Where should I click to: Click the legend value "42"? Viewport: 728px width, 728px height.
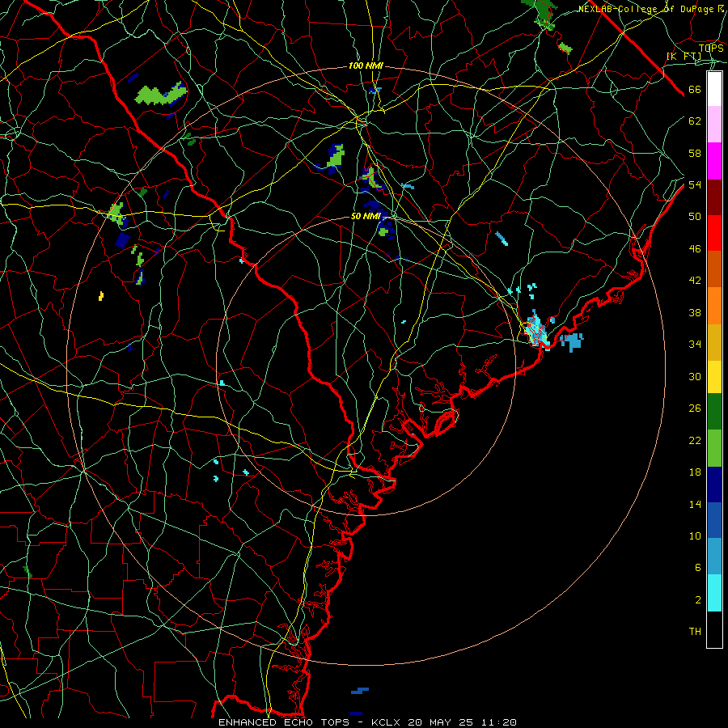(x=695, y=281)
